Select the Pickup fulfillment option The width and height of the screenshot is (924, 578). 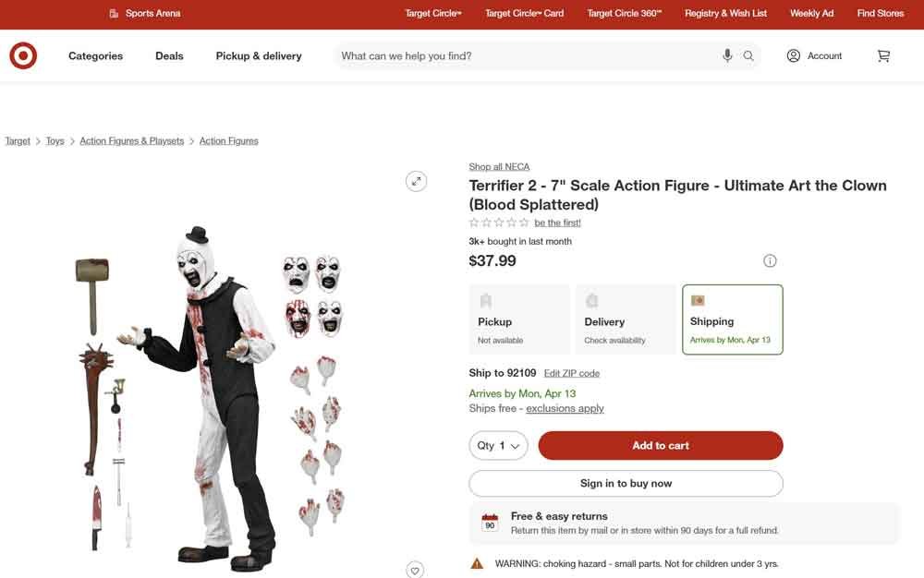[x=518, y=319]
